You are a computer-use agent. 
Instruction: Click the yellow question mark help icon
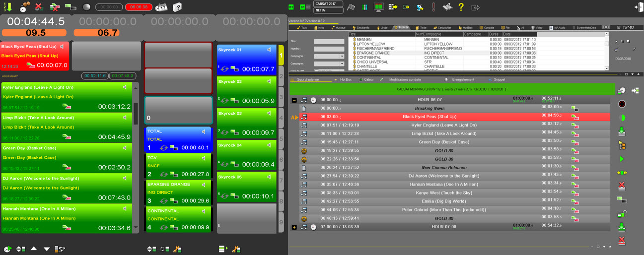tap(461, 7)
